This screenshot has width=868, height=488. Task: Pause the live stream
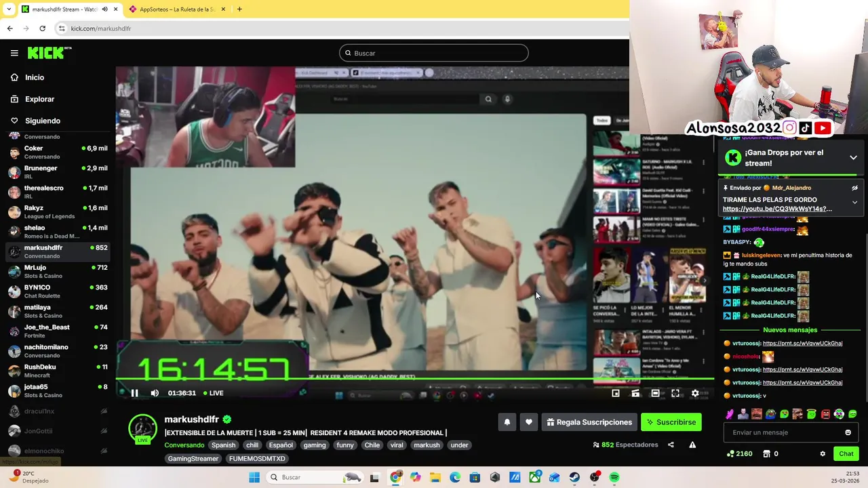(x=134, y=393)
